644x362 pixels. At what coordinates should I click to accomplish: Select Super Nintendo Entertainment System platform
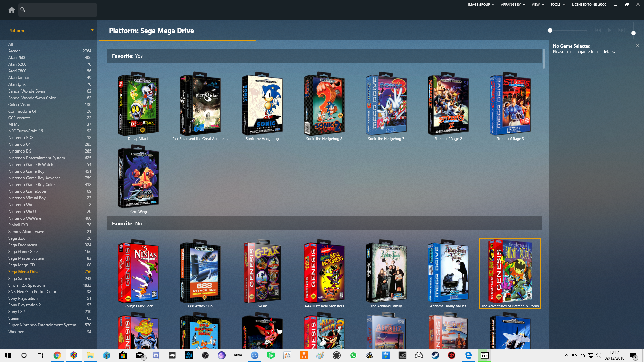50,325
